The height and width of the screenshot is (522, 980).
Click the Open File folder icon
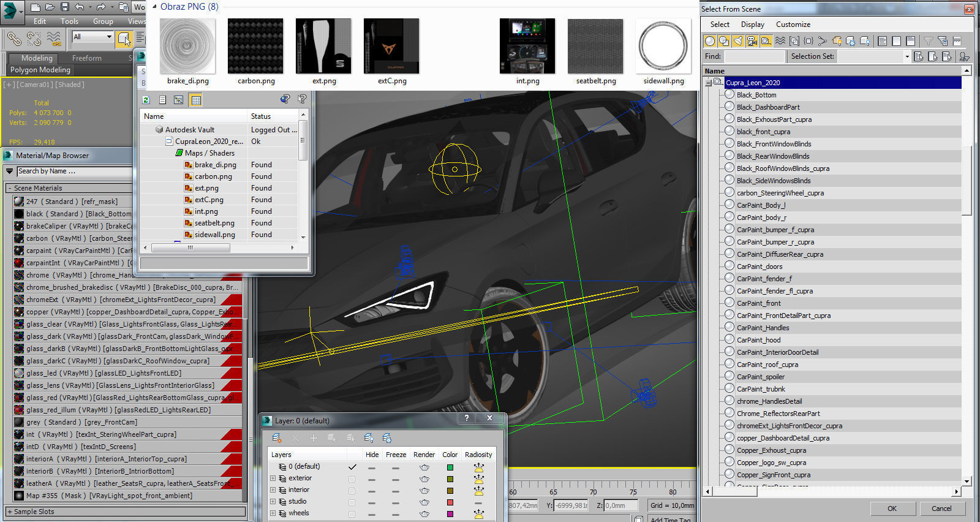coord(50,7)
